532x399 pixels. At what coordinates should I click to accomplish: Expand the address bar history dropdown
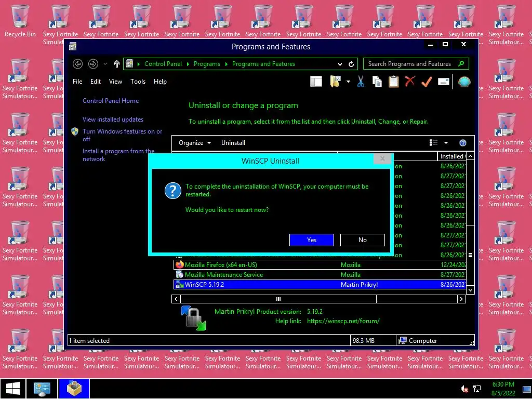click(340, 64)
